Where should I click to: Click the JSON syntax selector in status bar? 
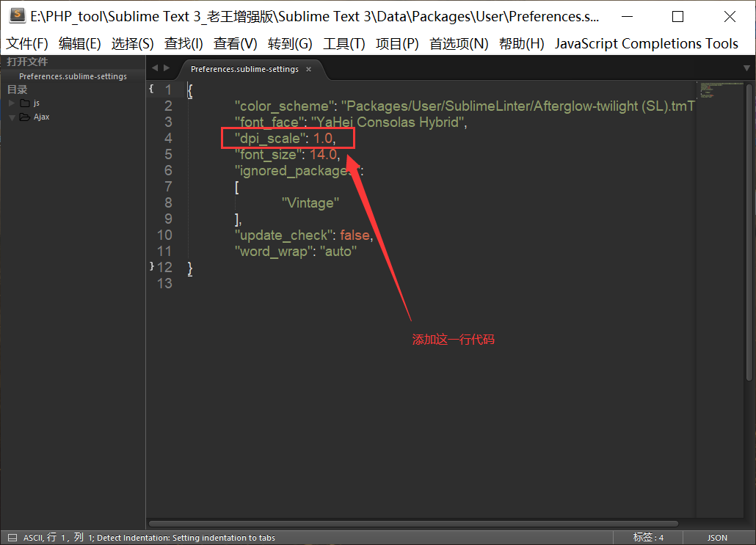click(717, 538)
